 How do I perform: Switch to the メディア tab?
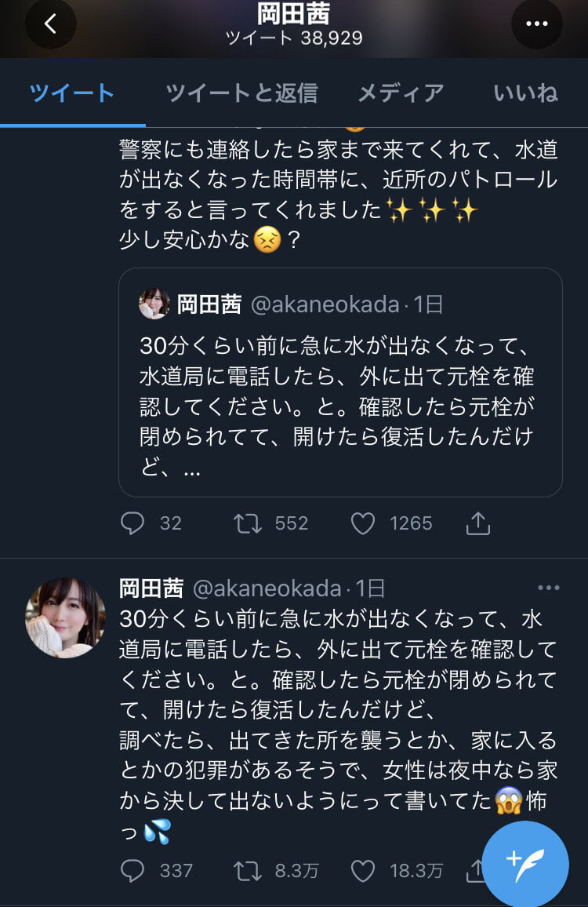[401, 93]
